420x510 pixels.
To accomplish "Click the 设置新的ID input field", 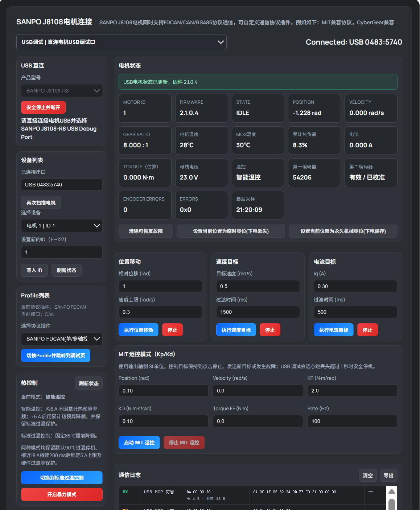I will click(x=62, y=252).
